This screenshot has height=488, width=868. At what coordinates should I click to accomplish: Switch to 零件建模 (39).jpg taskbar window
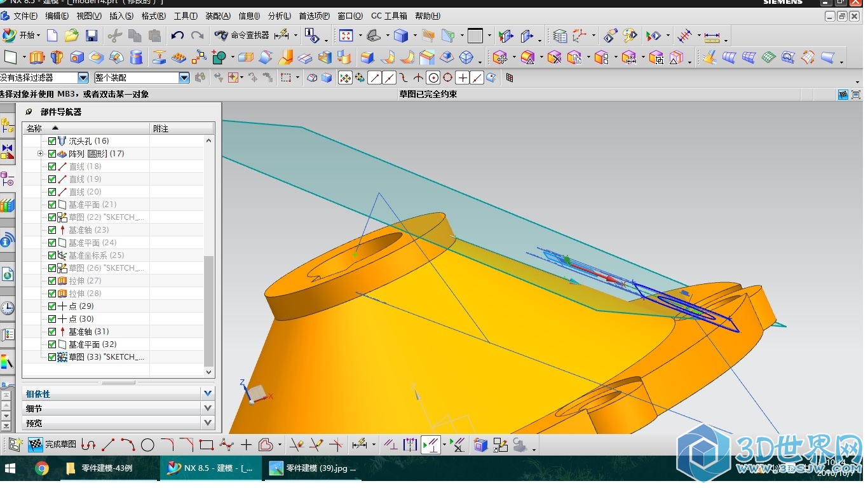[x=313, y=469]
